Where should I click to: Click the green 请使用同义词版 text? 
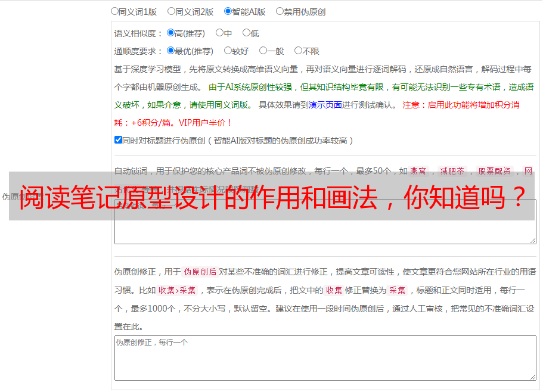pyautogui.click(x=219, y=105)
